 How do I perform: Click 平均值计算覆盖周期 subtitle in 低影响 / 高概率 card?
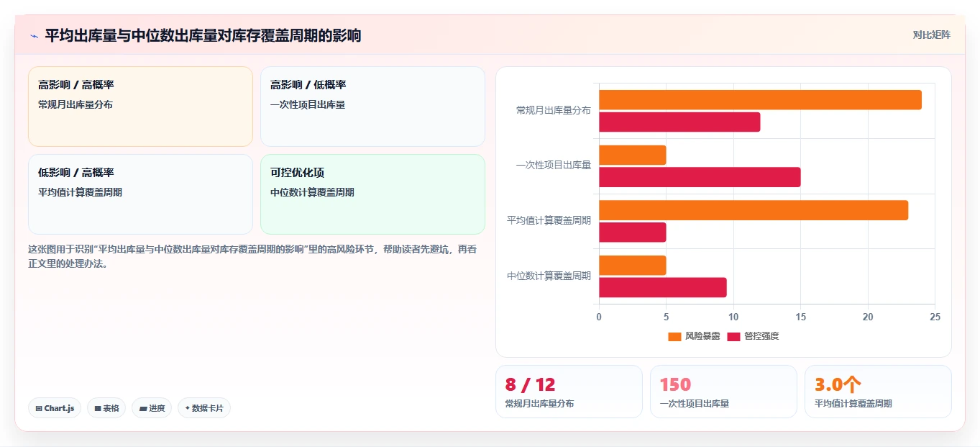[80, 192]
